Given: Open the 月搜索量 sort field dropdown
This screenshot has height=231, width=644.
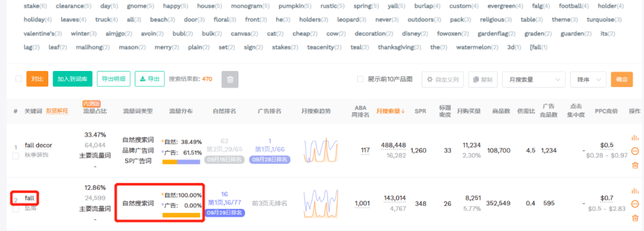Looking at the screenshot, I should coord(534,79).
